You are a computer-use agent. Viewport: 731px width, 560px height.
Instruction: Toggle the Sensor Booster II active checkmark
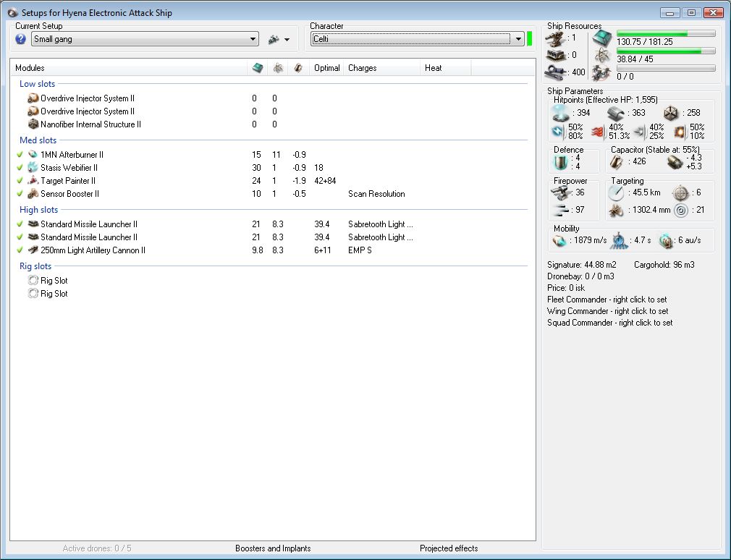[20, 194]
